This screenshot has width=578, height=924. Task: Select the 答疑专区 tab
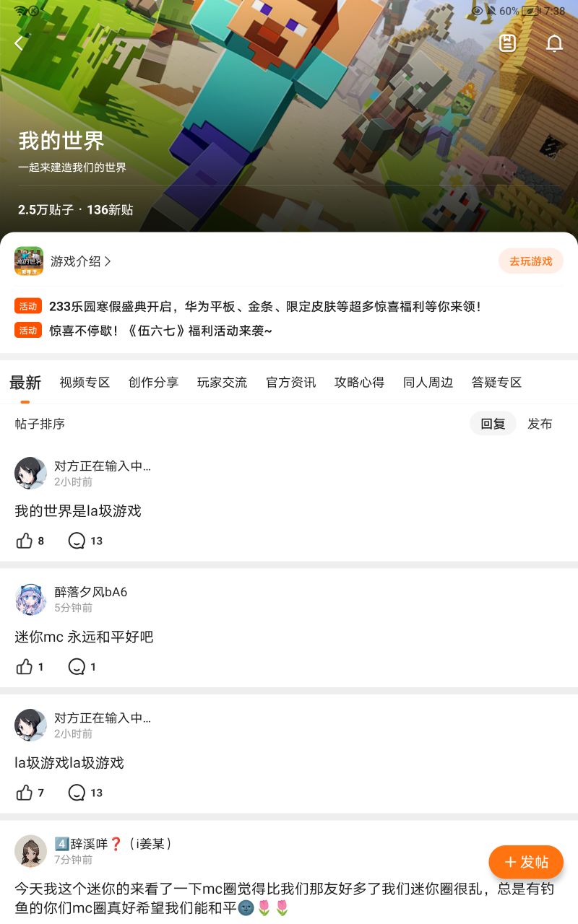point(496,383)
